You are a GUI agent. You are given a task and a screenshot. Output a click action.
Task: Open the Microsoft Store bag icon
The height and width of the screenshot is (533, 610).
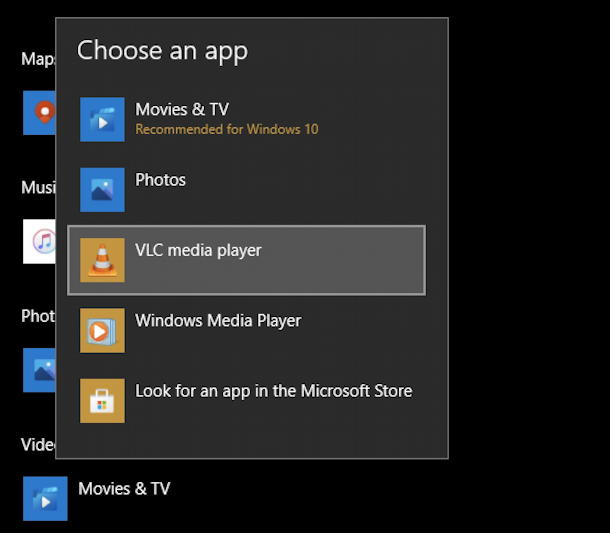click(x=102, y=401)
